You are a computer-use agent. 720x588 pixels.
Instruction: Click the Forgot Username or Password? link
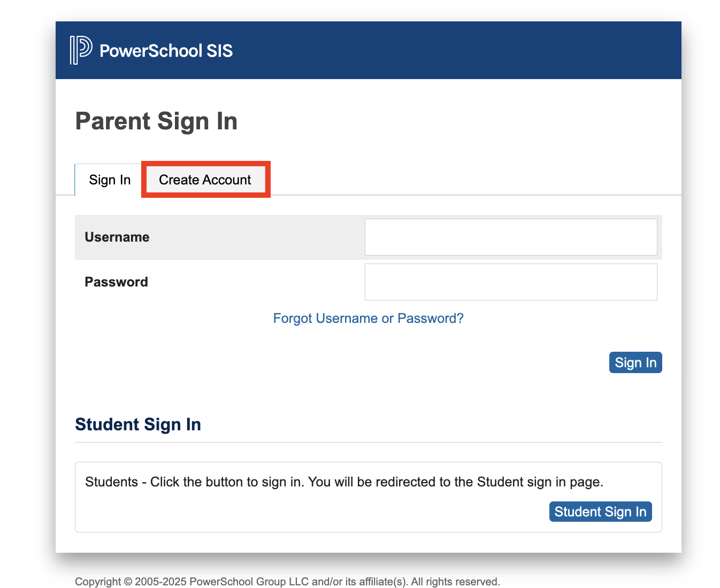coord(368,318)
